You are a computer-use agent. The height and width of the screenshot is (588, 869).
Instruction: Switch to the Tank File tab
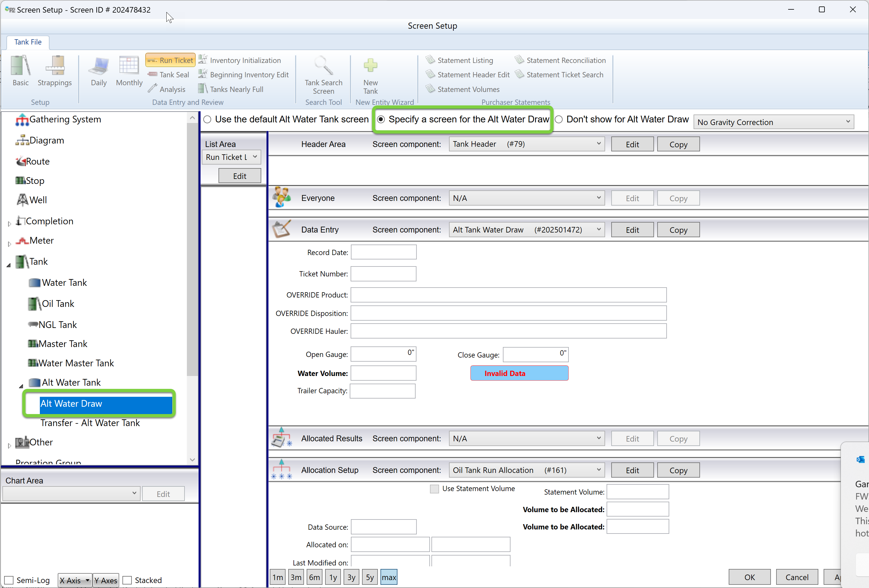pos(28,42)
